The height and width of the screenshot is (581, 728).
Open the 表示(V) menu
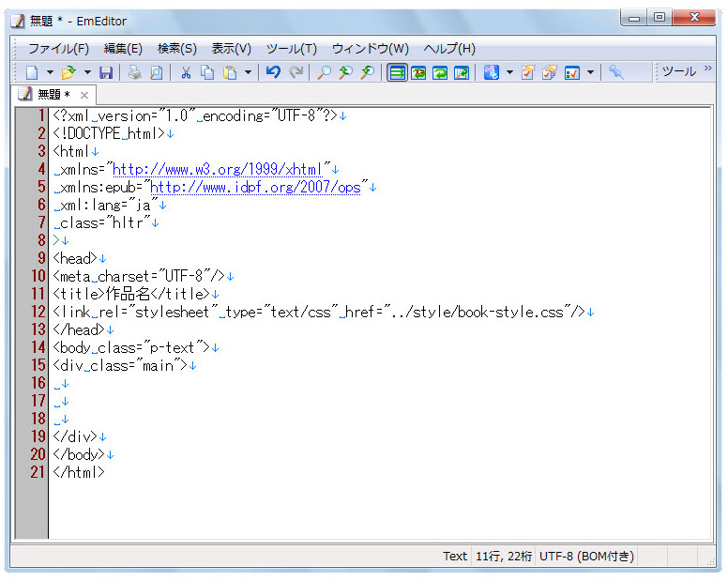[231, 48]
